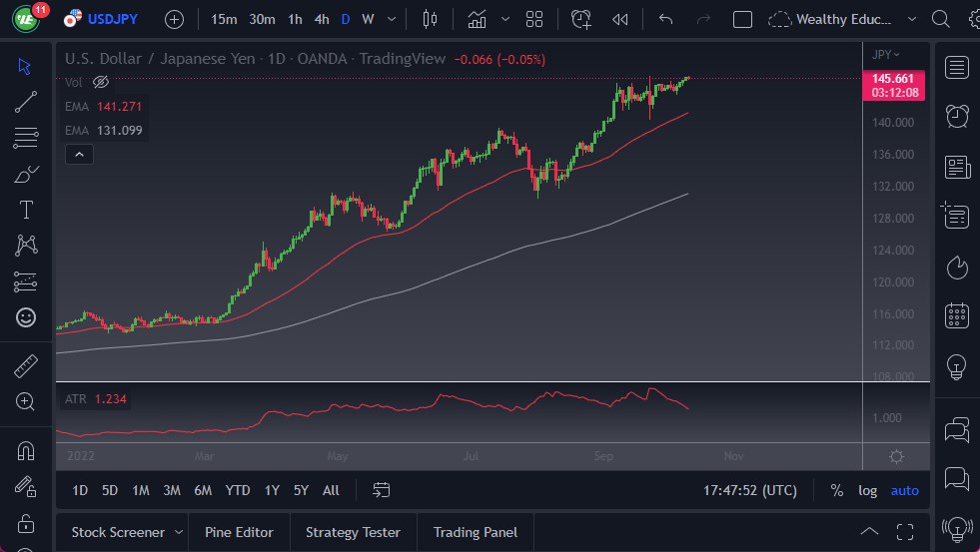Toggle Volume indicator visibility eye
This screenshot has width=980, height=552.
(x=100, y=82)
